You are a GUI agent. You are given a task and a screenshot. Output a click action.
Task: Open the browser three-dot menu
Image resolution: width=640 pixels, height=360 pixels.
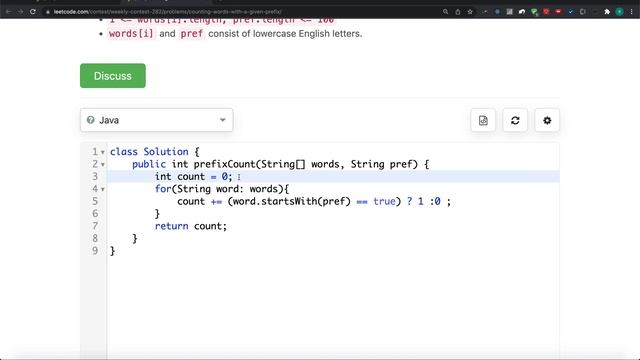(631, 12)
